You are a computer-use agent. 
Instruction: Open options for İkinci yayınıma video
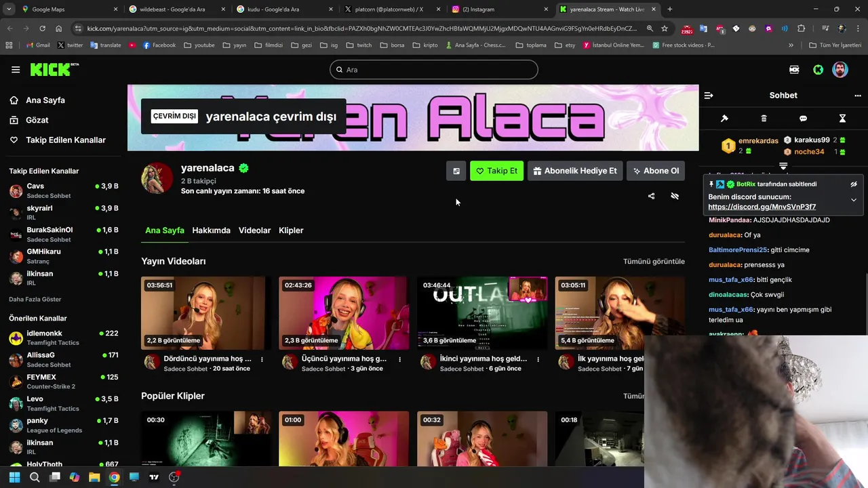coord(538,359)
